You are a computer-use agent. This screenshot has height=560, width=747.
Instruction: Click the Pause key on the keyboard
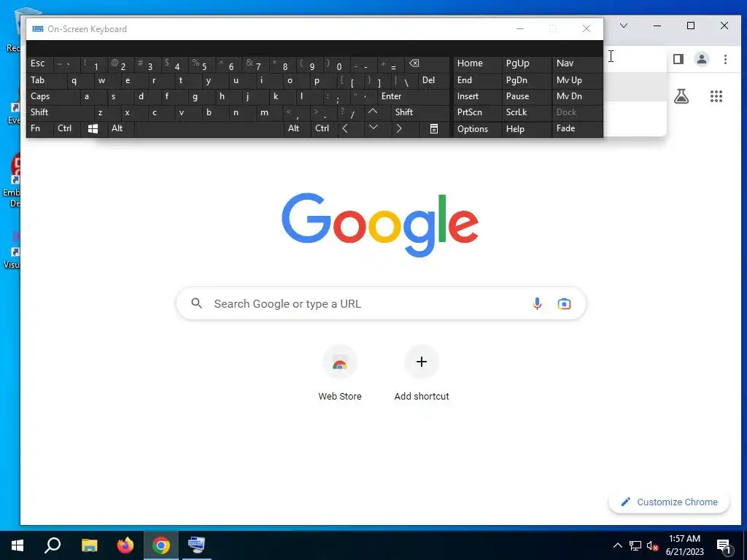point(527,96)
